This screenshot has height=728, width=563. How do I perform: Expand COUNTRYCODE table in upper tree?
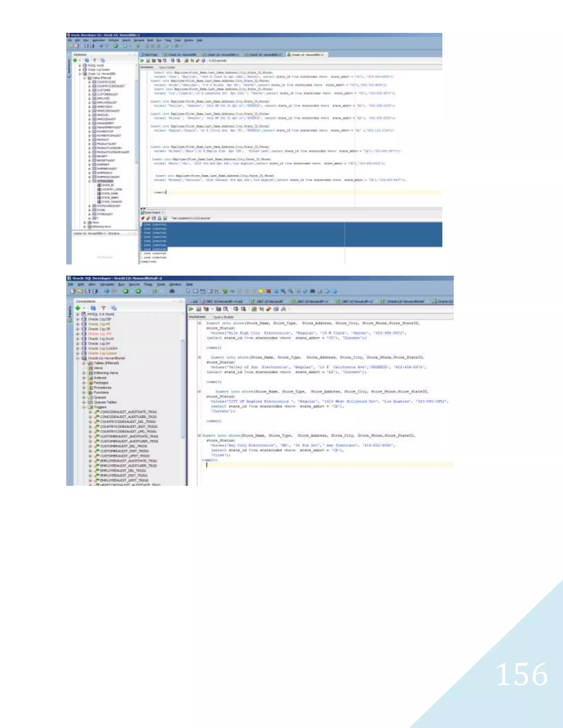pyautogui.click(x=89, y=82)
